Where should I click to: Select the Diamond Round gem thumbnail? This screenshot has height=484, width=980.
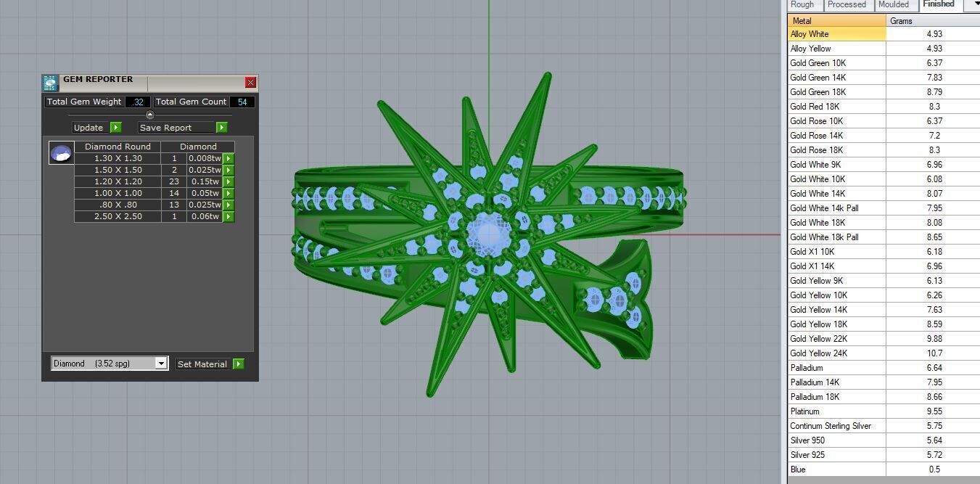point(61,153)
